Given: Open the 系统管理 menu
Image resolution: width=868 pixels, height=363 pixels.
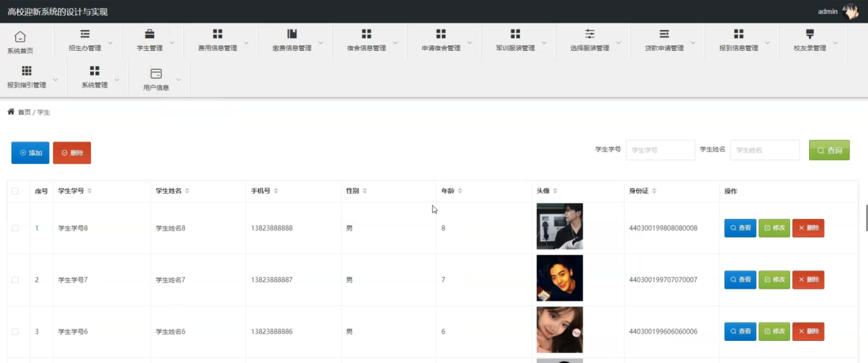Looking at the screenshot, I should 97,78.
